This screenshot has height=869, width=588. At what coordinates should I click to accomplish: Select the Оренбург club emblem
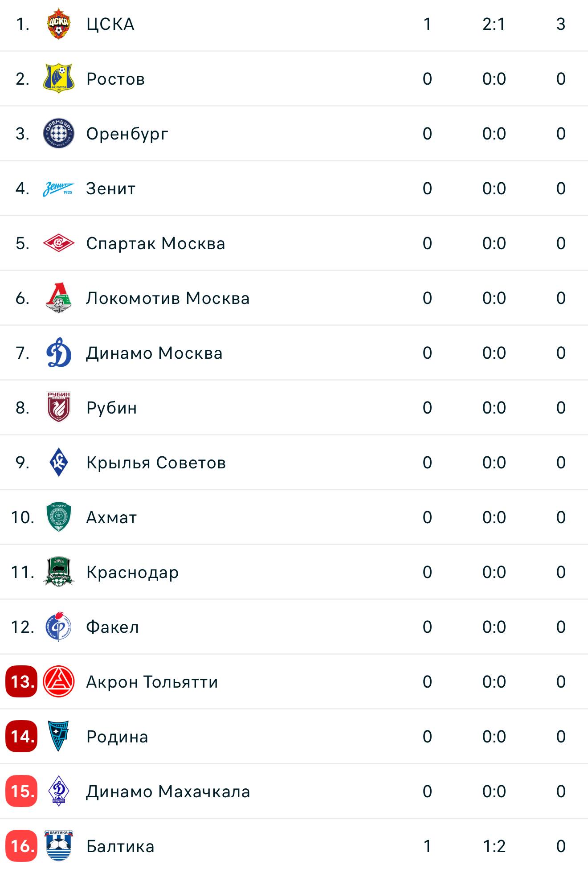pyautogui.click(x=58, y=133)
